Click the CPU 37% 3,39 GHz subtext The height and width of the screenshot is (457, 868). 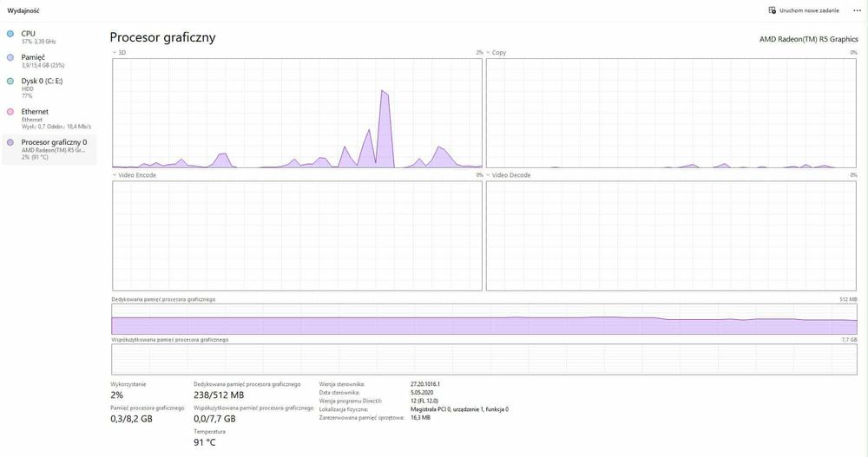39,42
